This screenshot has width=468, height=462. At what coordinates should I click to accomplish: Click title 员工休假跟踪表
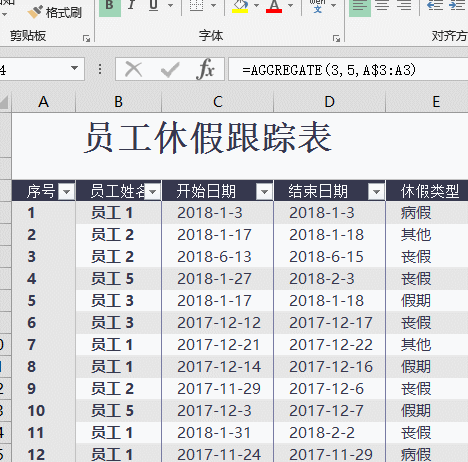[208, 138]
